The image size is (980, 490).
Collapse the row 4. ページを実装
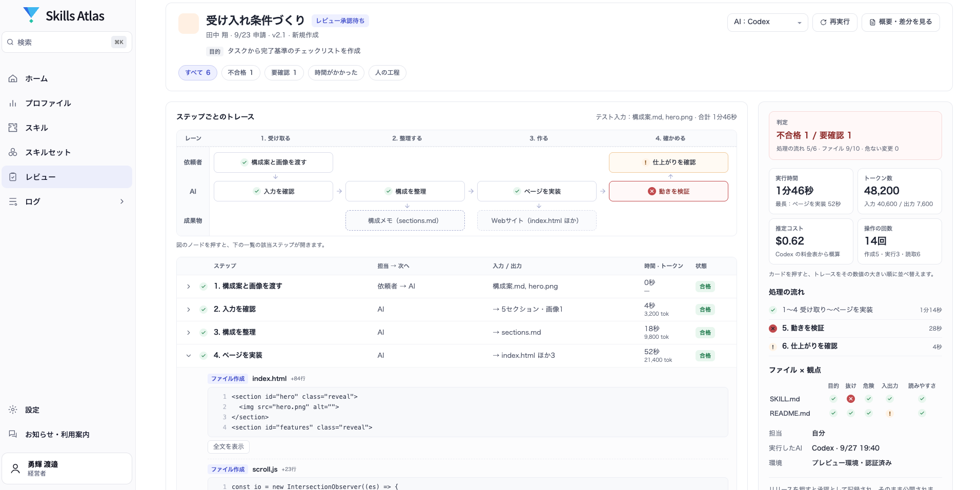tap(189, 356)
